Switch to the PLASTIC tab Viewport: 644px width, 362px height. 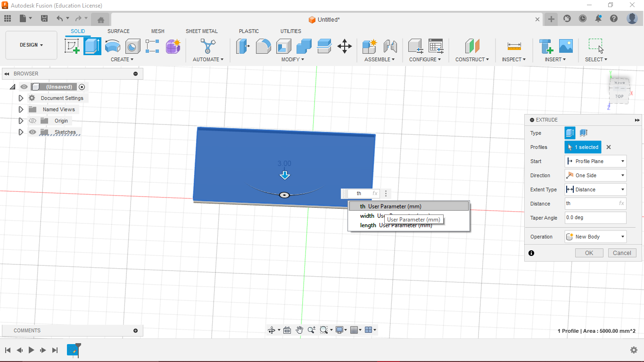[x=249, y=31]
